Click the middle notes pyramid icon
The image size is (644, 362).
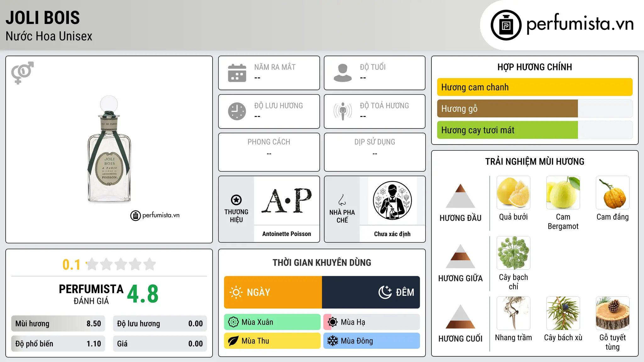[460, 256]
